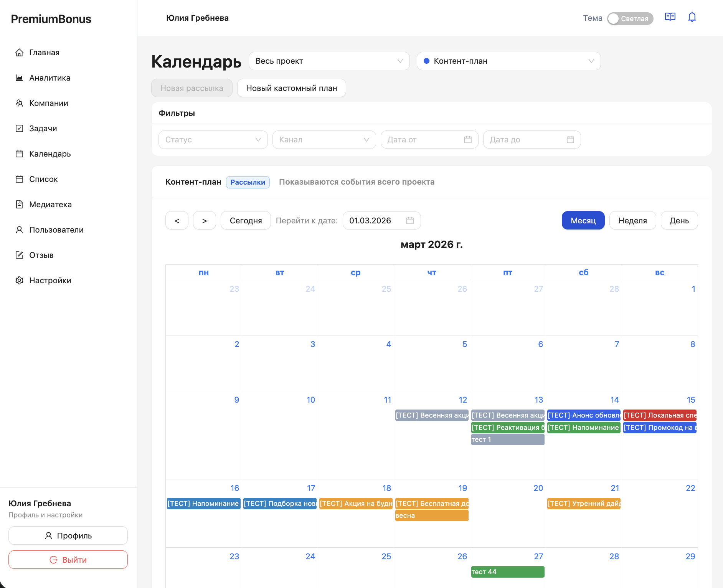The image size is (723, 588).
Task: Click the gear icon beside Настройки
Action: (19, 281)
